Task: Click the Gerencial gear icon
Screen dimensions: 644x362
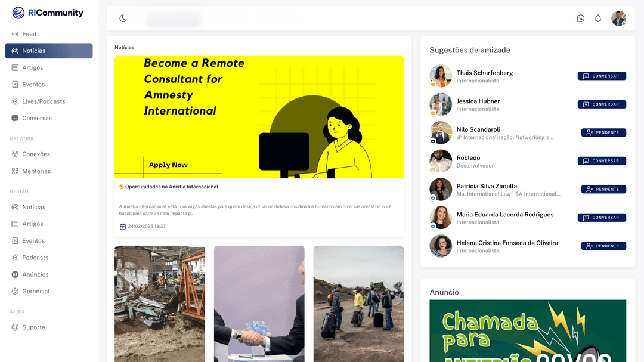Action: pos(15,291)
